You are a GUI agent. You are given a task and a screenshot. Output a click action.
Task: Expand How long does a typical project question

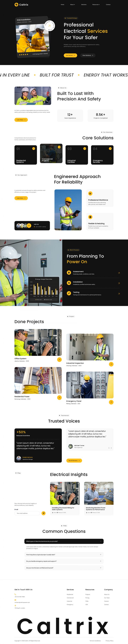point(64,554)
